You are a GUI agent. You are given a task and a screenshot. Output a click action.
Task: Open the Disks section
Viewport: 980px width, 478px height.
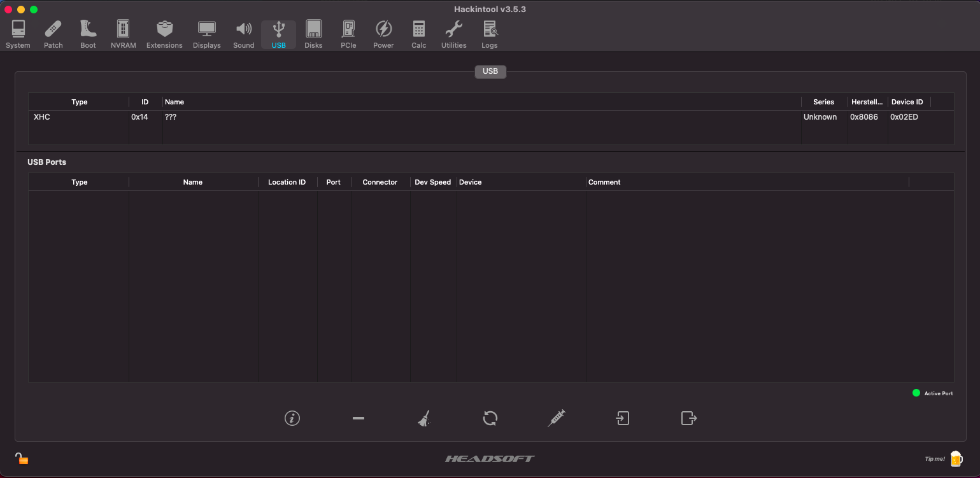[x=313, y=34]
